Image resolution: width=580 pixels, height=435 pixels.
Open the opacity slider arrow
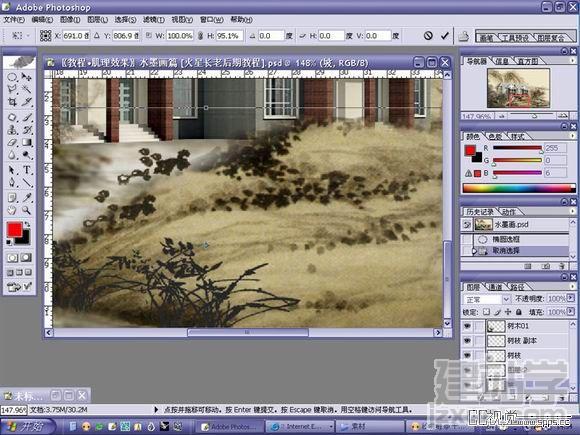(571, 298)
